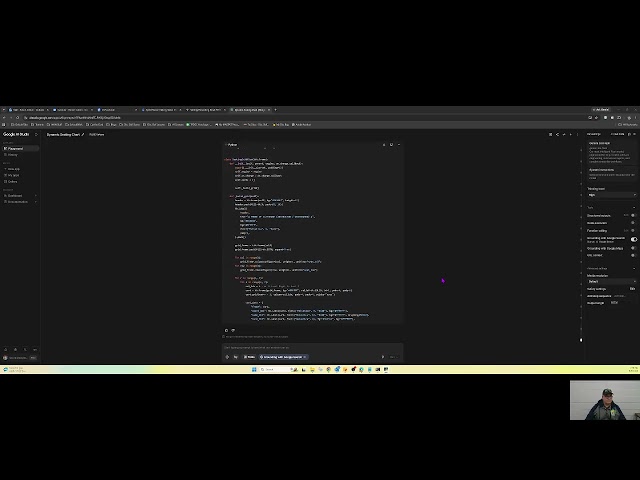Open the Media resolution dropdown
The image size is (640, 480).
coord(611,282)
